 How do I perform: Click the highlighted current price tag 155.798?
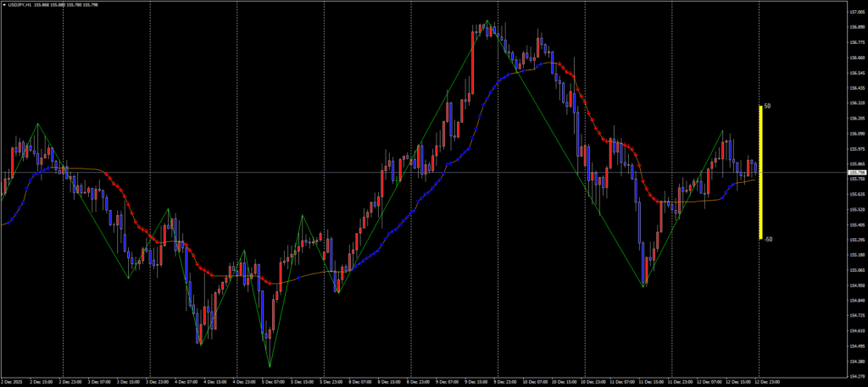coord(855,173)
